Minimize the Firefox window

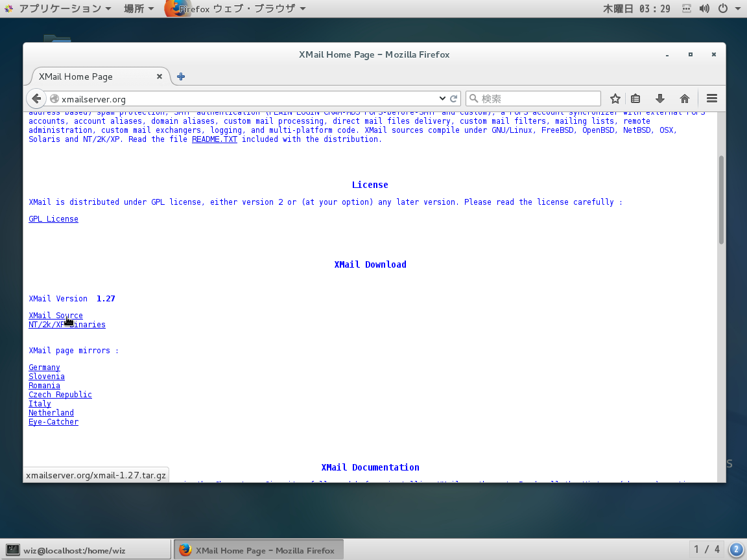[x=667, y=54]
